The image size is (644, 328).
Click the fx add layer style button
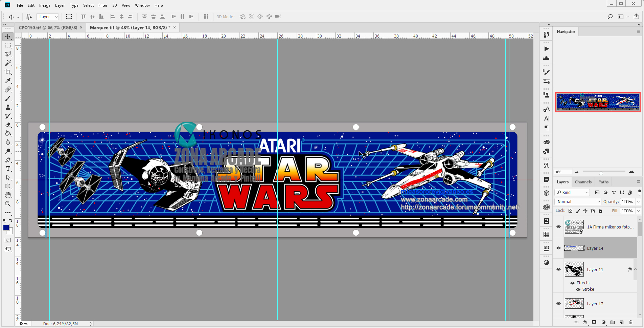pos(585,322)
